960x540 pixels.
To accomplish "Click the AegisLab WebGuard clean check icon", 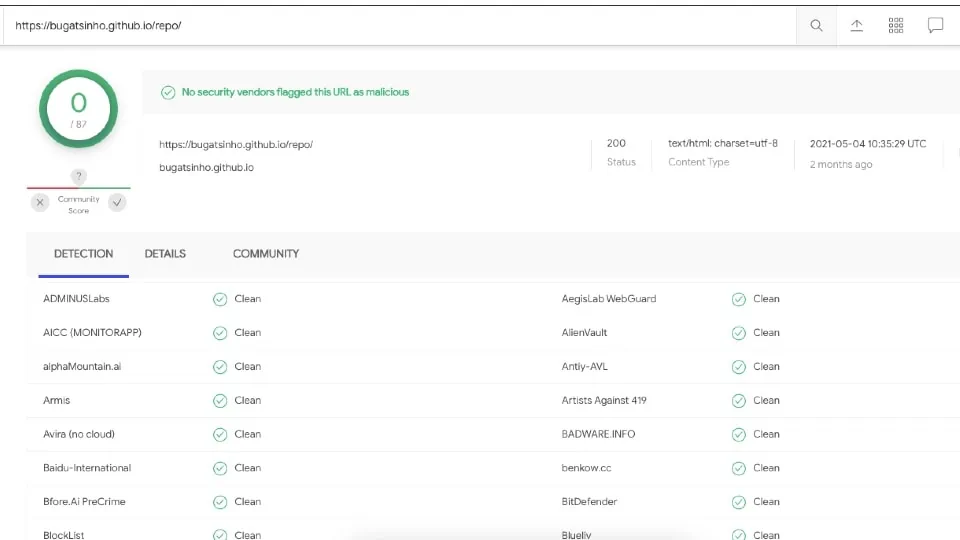I will coord(738,299).
